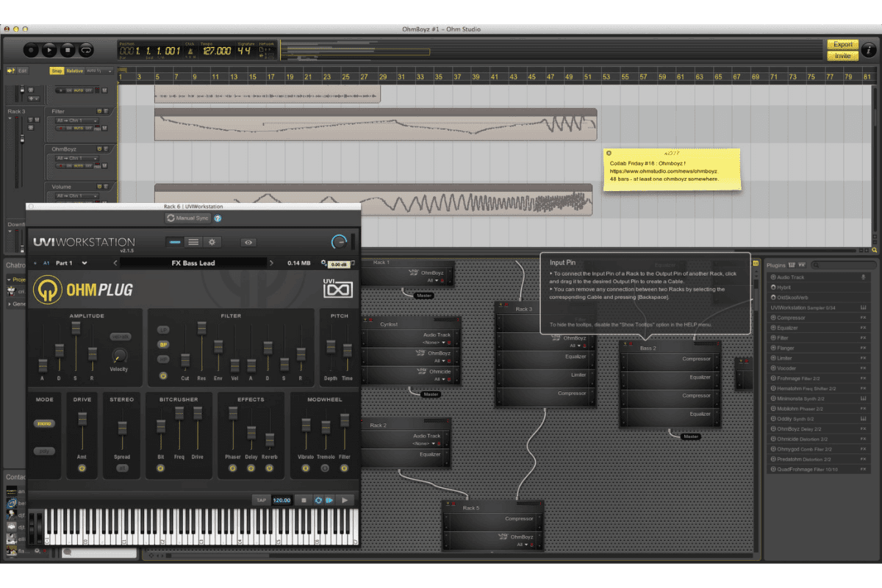
Task: Click the Plugins panel search field
Action: tap(842, 265)
